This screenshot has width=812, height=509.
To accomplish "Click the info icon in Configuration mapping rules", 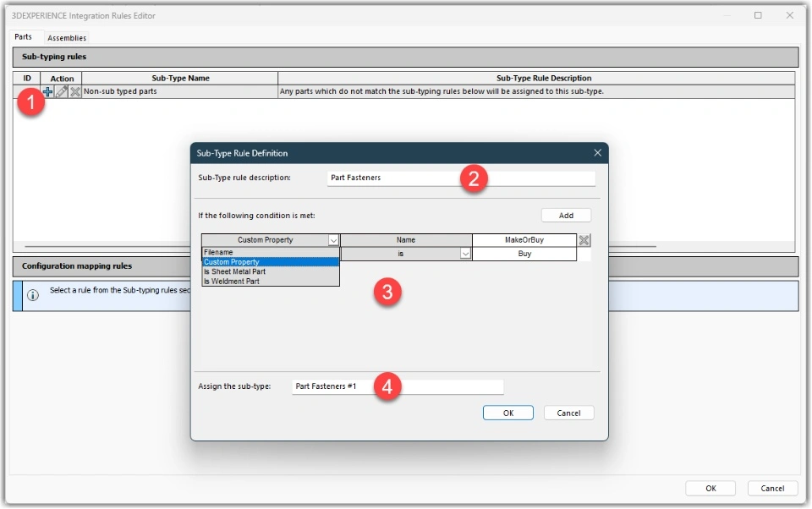I will (33, 295).
